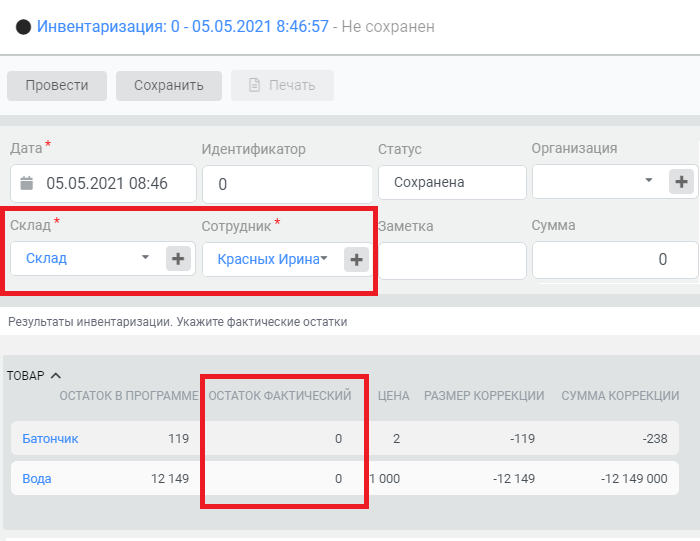Click correction sum -238
This screenshot has height=541, width=700.
tap(655, 439)
